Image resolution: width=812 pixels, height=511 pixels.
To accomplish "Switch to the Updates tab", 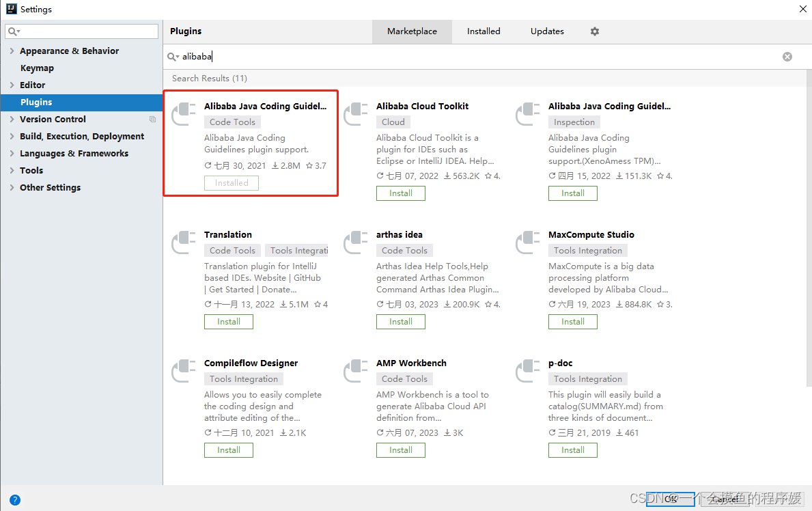I will 547,31.
